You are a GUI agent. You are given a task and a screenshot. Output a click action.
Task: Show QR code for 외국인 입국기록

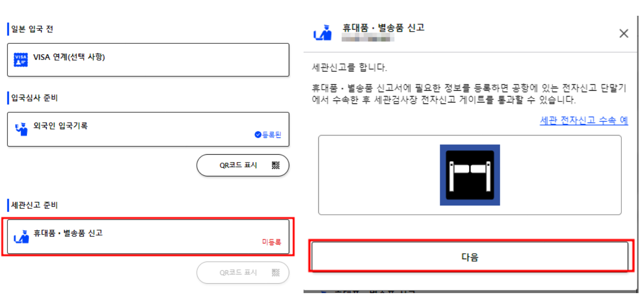point(243,166)
